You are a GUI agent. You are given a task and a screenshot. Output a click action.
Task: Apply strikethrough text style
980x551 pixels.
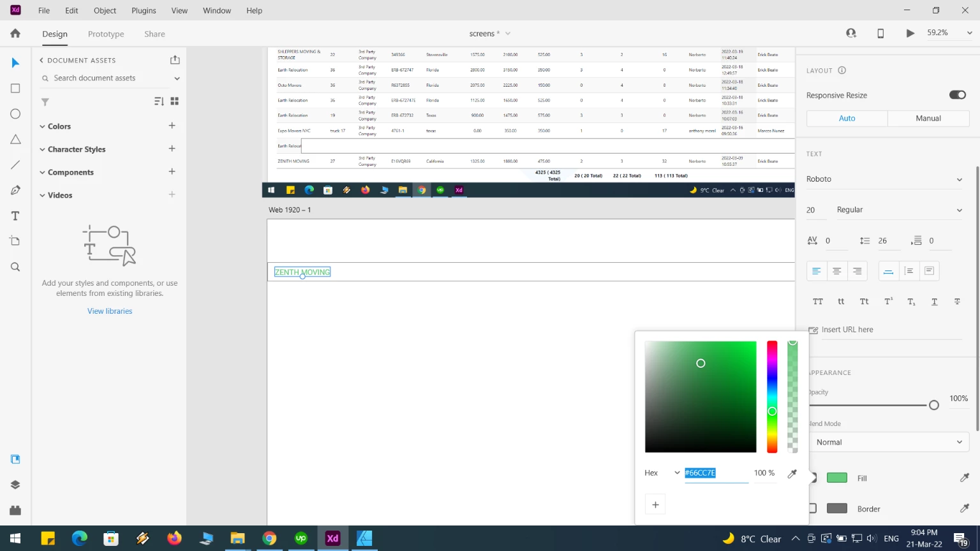pyautogui.click(x=957, y=302)
